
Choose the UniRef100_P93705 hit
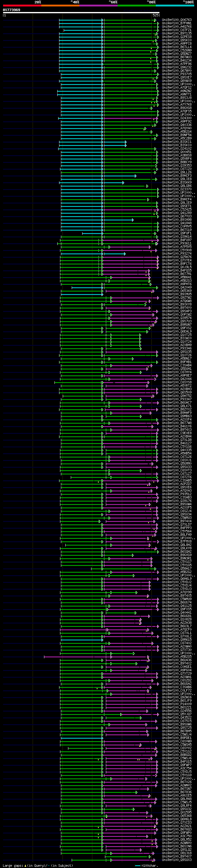click(176, 74)
